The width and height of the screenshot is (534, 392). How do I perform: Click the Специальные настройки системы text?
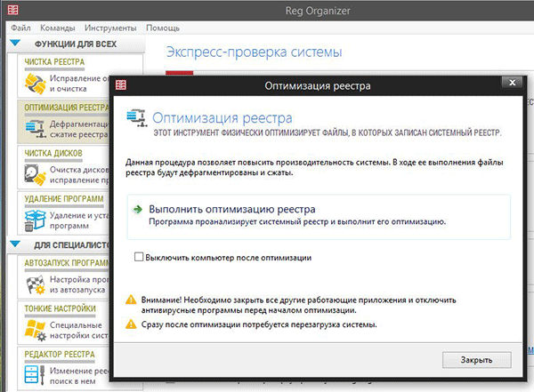79,330
